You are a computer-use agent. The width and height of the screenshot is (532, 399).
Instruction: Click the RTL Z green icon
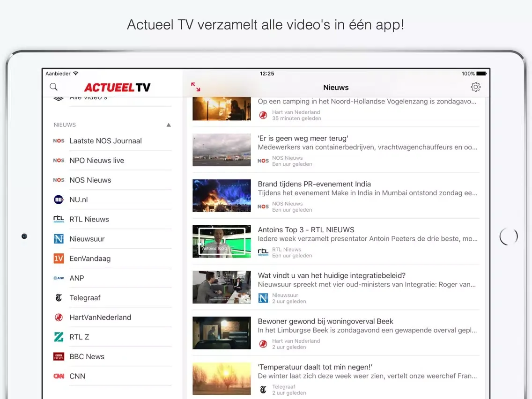click(59, 337)
